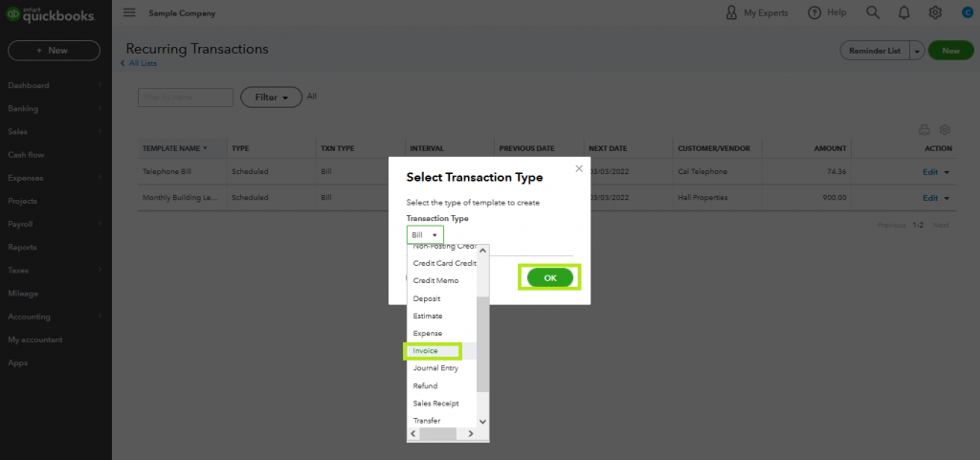Select Journal Entry from list
The image size is (980, 460).
tap(442, 368)
